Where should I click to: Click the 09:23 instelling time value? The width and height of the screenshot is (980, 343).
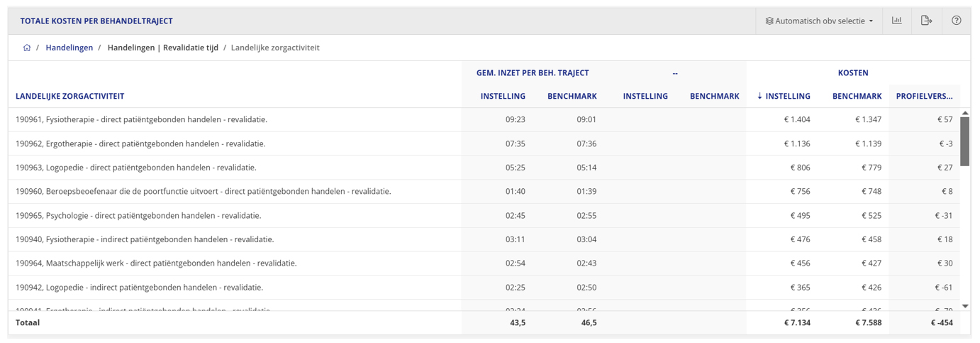(x=516, y=119)
